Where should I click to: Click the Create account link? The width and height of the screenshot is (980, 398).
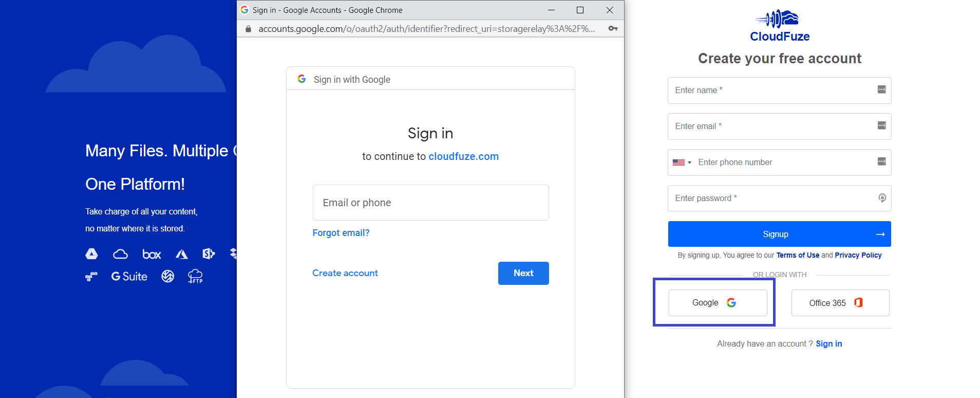pyautogui.click(x=345, y=273)
